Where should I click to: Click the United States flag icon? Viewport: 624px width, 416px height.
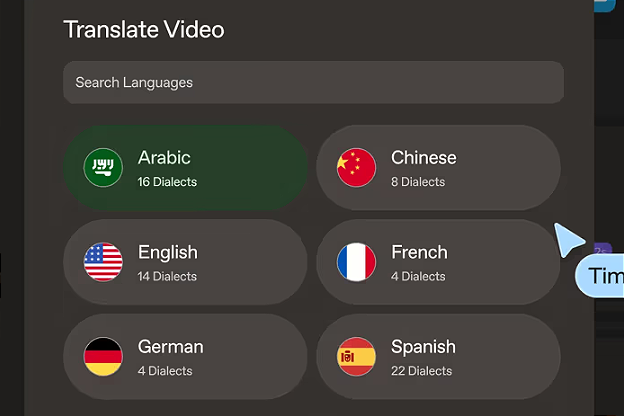(x=103, y=262)
